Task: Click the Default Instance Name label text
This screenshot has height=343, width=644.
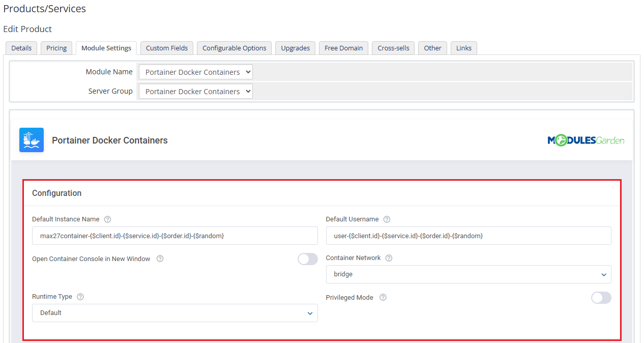Action: (x=66, y=219)
